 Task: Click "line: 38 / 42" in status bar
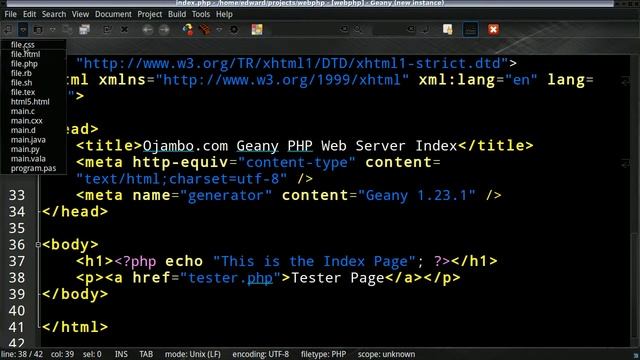(x=22, y=354)
